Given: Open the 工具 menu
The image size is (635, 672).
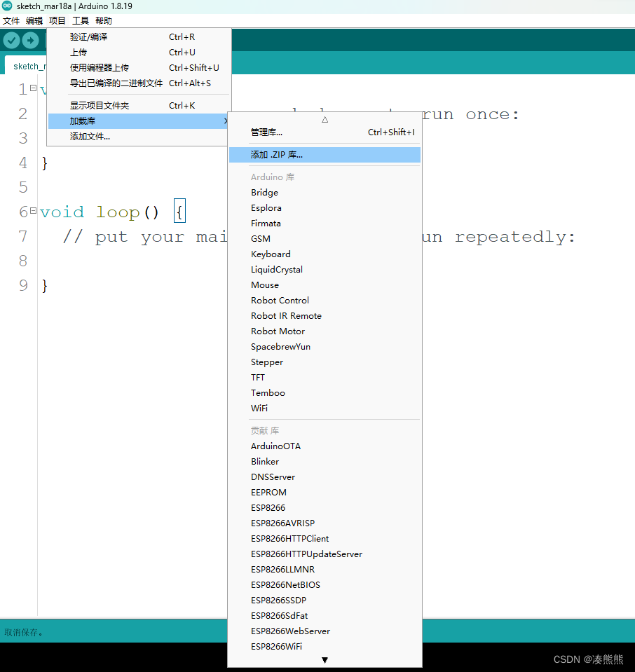Looking at the screenshot, I should coord(80,20).
